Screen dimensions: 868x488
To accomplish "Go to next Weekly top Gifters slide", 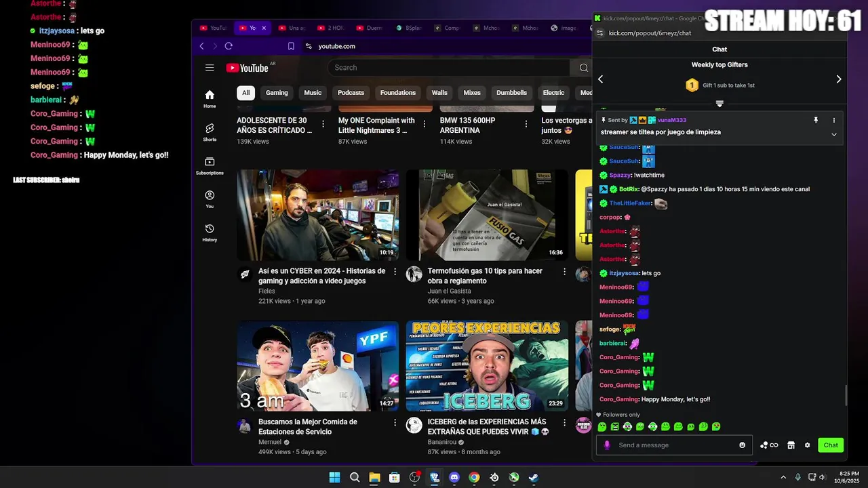I will click(x=839, y=79).
